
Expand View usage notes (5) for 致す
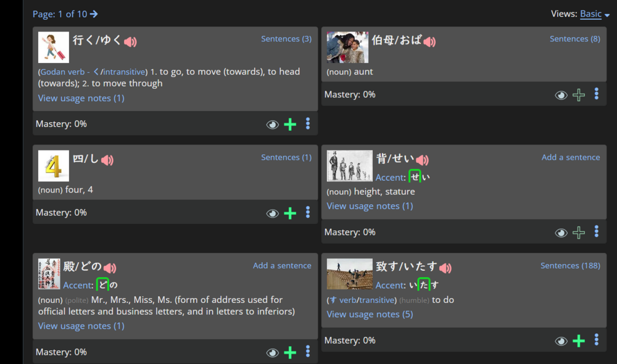pos(370,315)
